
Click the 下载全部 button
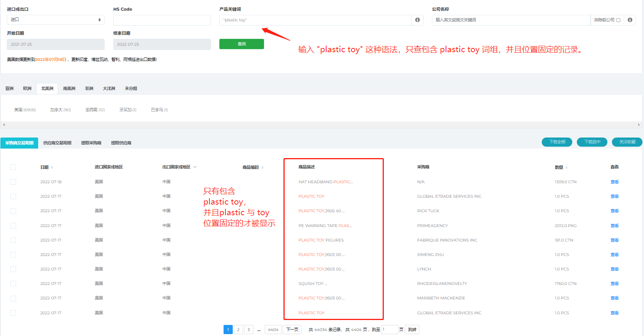[557, 142]
